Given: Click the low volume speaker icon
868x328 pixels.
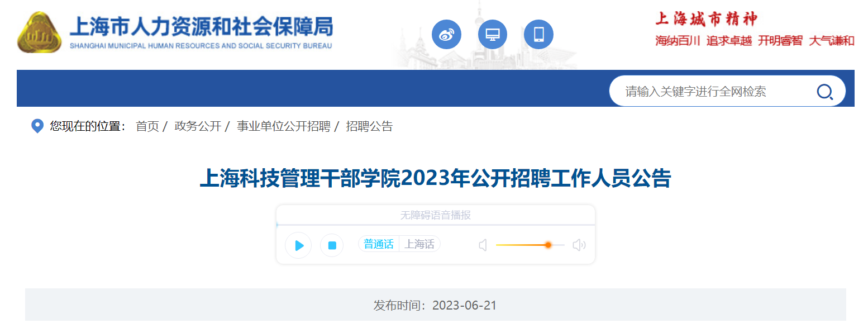Looking at the screenshot, I should [483, 245].
